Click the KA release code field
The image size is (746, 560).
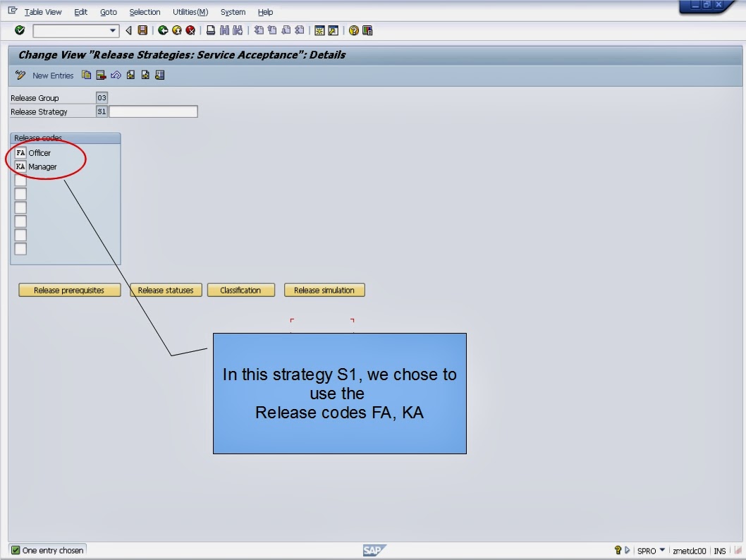(x=20, y=166)
